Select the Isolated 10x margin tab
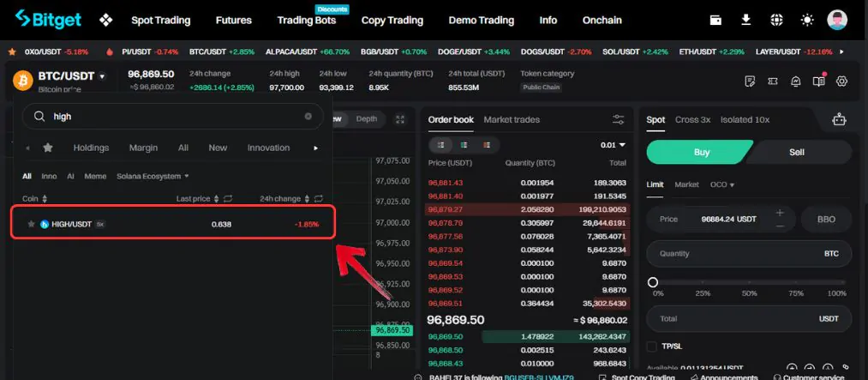This screenshot has width=868, height=380. pyautogui.click(x=745, y=119)
